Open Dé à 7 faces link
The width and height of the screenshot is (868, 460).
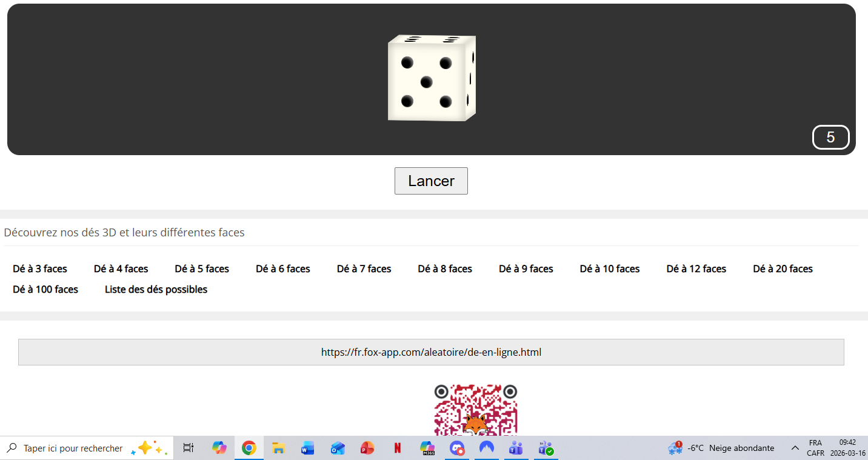click(x=364, y=268)
